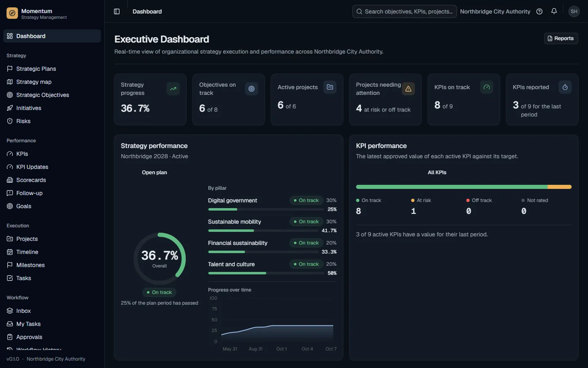588x368 pixels.
Task: Open the SH user avatar menu
Action: (574, 11)
